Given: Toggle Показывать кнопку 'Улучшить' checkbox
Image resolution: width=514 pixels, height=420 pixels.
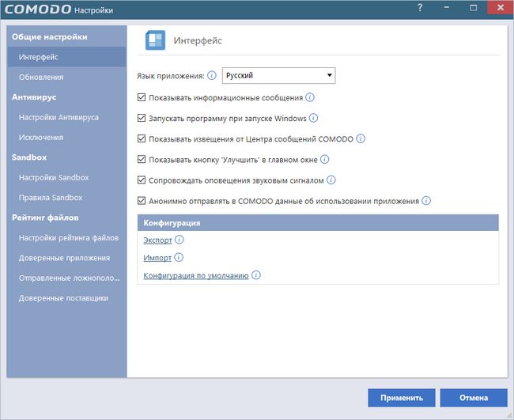Looking at the screenshot, I should [x=142, y=159].
